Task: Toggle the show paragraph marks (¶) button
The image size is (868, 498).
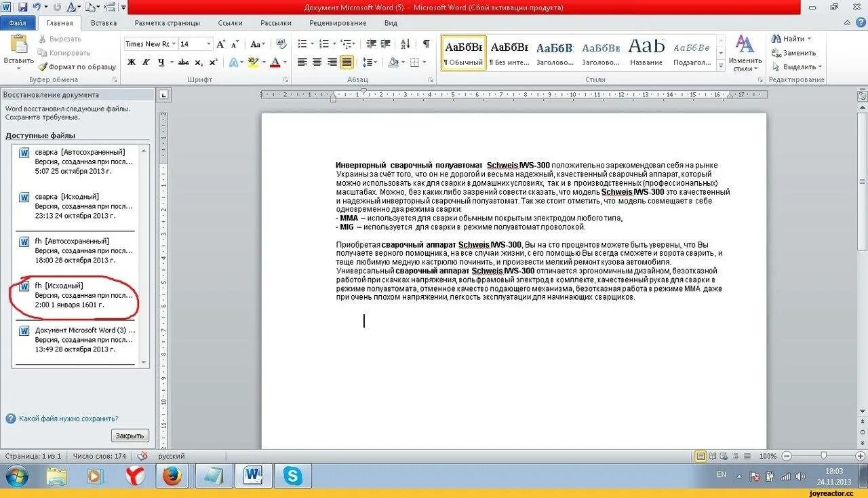Action: click(x=426, y=43)
